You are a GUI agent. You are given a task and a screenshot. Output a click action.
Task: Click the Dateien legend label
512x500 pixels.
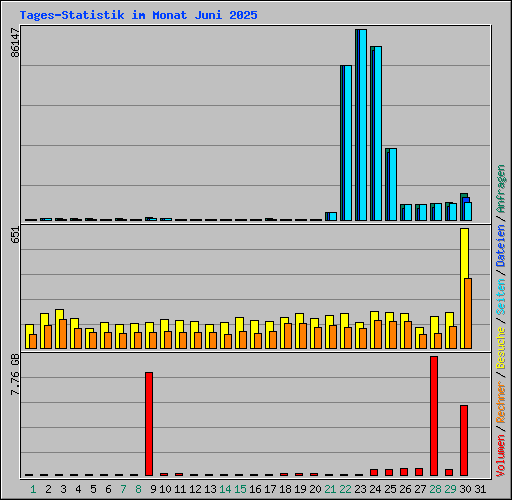(501, 245)
